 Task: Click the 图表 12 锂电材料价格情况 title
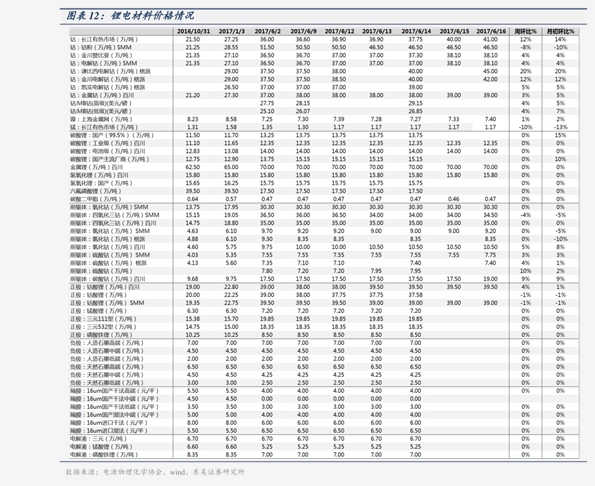[x=130, y=16]
